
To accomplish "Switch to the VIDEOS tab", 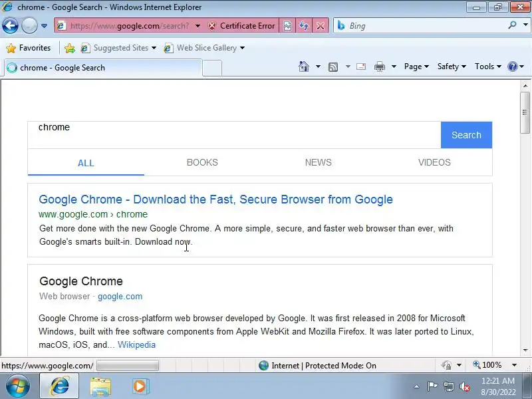I will (434, 162).
